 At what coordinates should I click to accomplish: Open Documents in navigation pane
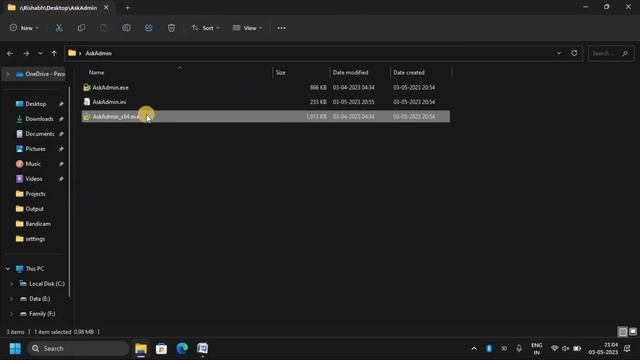(x=40, y=134)
